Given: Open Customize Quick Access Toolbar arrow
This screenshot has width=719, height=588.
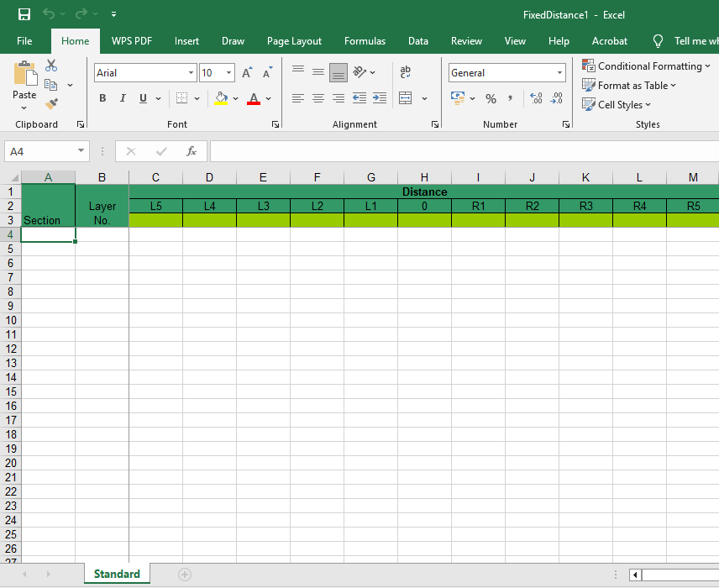Looking at the screenshot, I should coord(113,14).
